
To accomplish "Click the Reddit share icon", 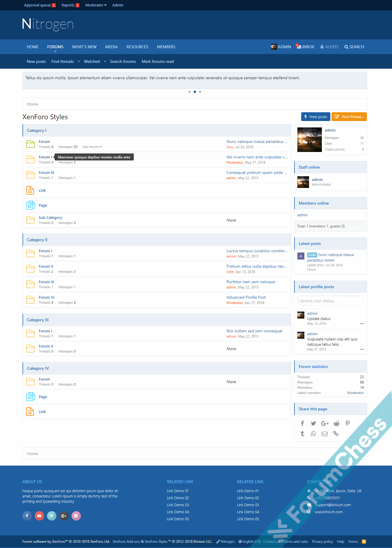I will pyautogui.click(x=337, y=423).
